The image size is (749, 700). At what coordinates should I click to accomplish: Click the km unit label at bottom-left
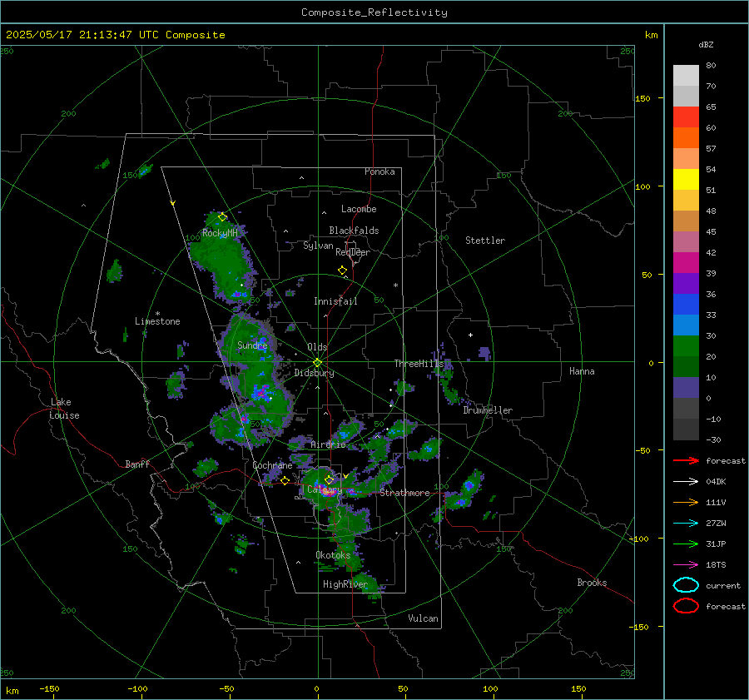pos(12,691)
